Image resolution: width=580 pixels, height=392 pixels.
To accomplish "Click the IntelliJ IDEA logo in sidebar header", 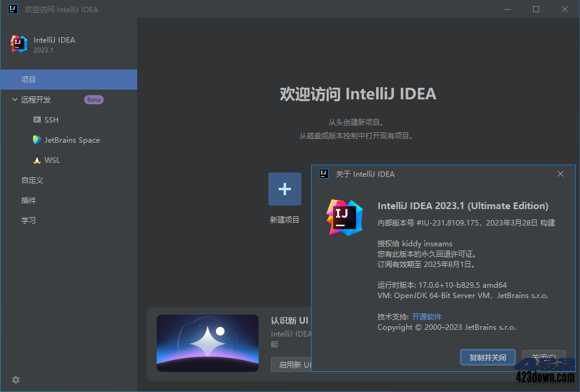I will pos(18,44).
